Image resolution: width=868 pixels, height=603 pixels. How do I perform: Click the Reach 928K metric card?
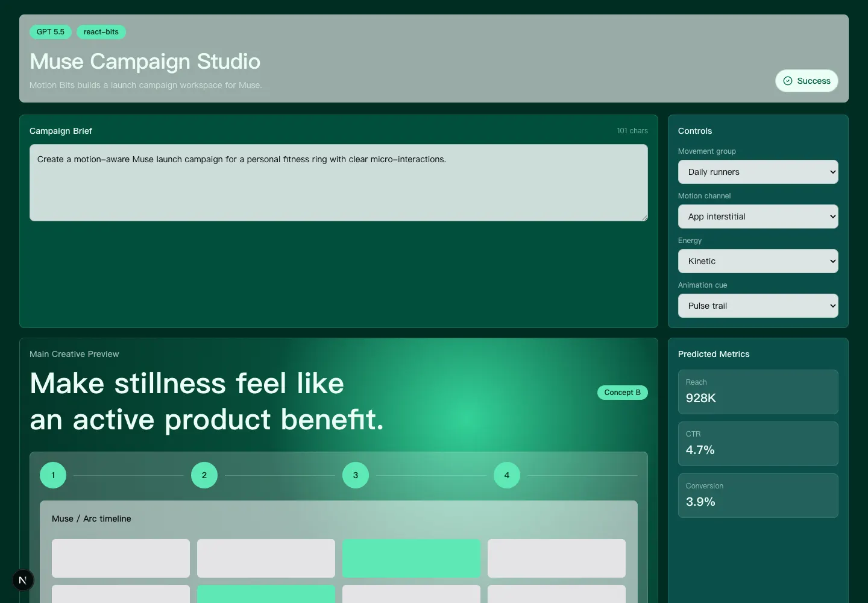tap(758, 392)
